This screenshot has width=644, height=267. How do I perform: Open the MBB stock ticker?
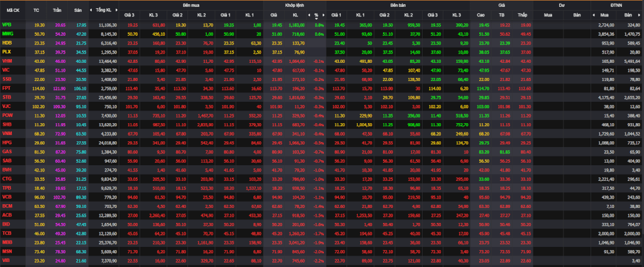7,242
